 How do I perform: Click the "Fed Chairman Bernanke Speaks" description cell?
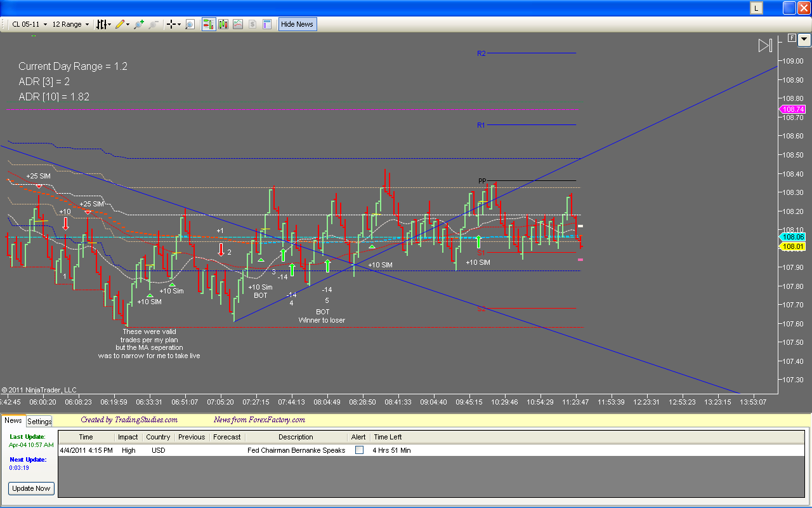tap(296, 450)
